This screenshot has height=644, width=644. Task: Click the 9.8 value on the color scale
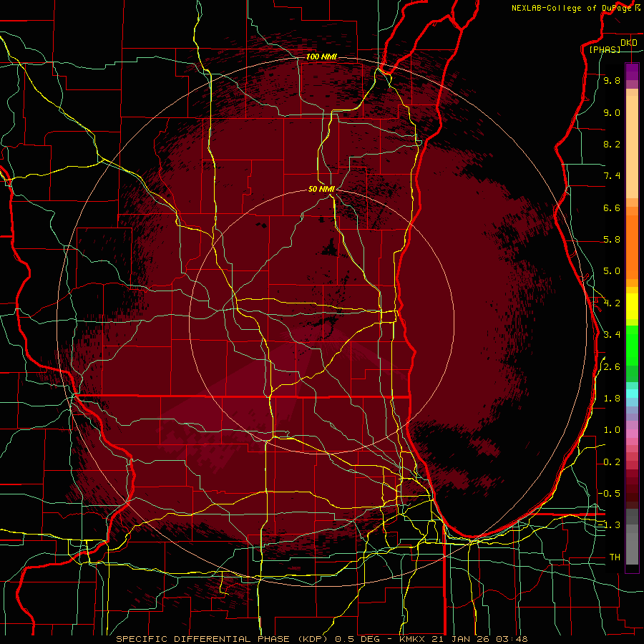pos(612,81)
